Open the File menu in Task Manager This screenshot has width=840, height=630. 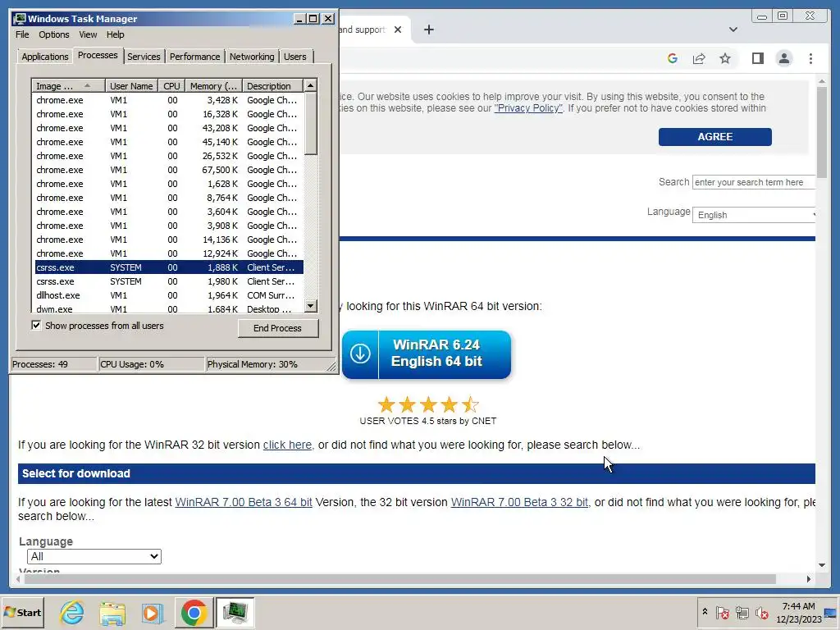22,34
